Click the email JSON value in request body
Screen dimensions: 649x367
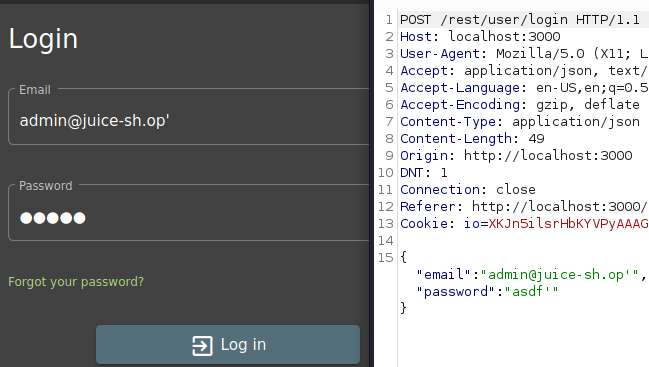point(560,274)
